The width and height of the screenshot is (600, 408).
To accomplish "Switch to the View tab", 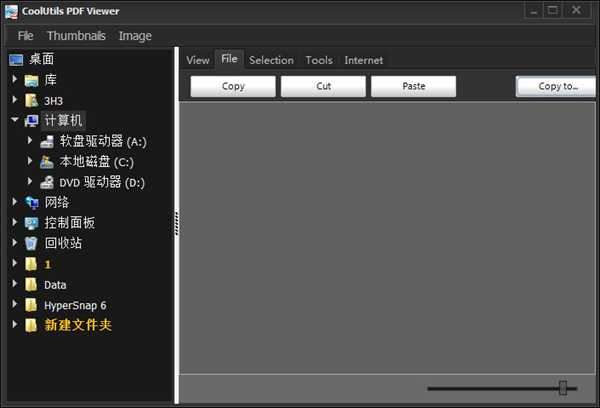I will pos(198,60).
